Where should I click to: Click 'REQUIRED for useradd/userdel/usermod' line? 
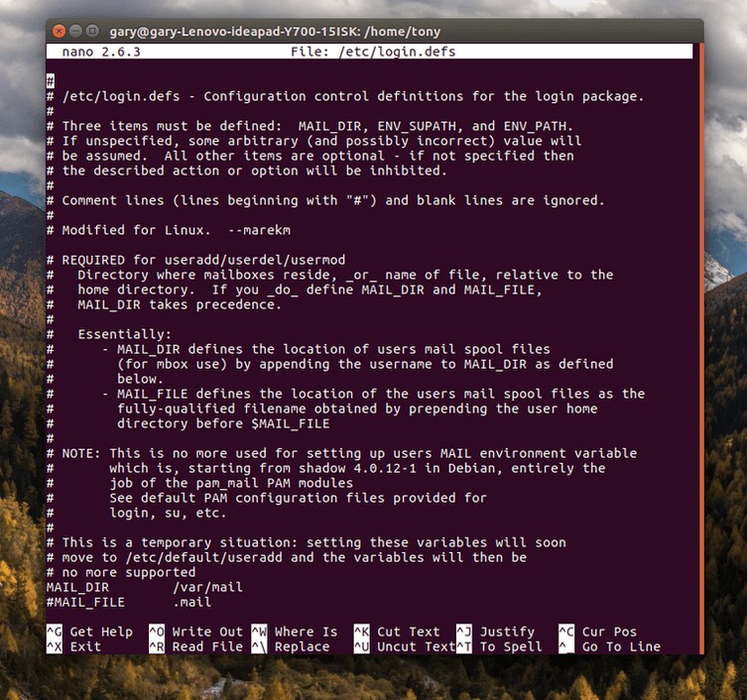pyautogui.click(x=195, y=260)
